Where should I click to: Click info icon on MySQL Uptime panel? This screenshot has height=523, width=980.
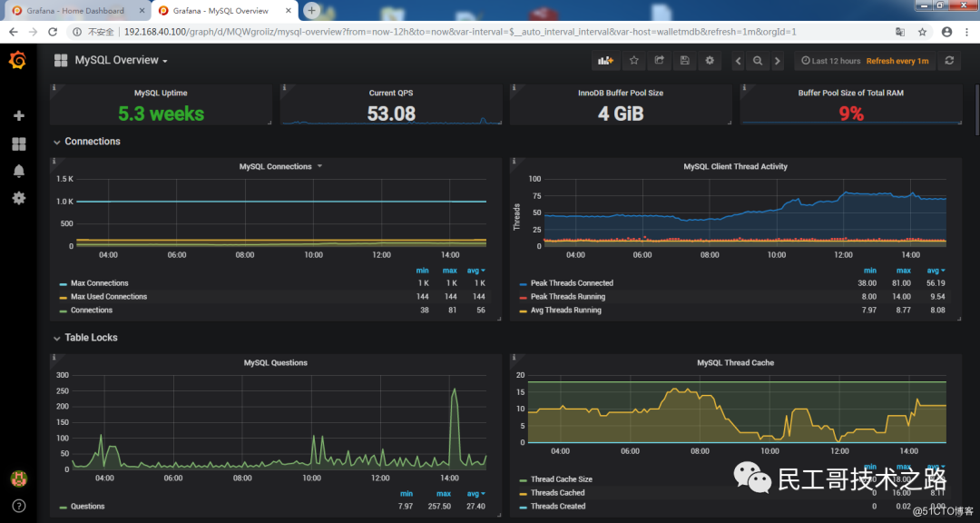click(x=54, y=87)
